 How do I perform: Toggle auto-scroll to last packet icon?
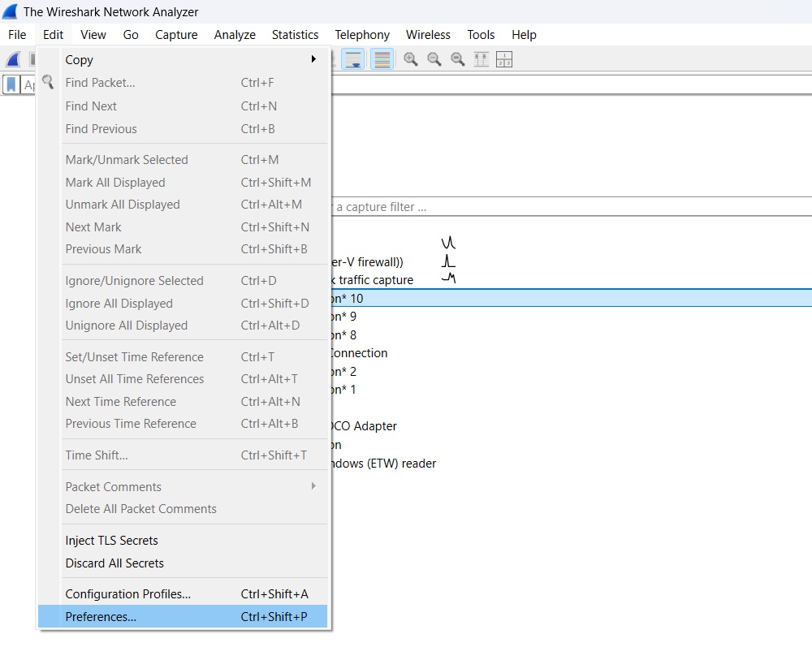tap(353, 59)
